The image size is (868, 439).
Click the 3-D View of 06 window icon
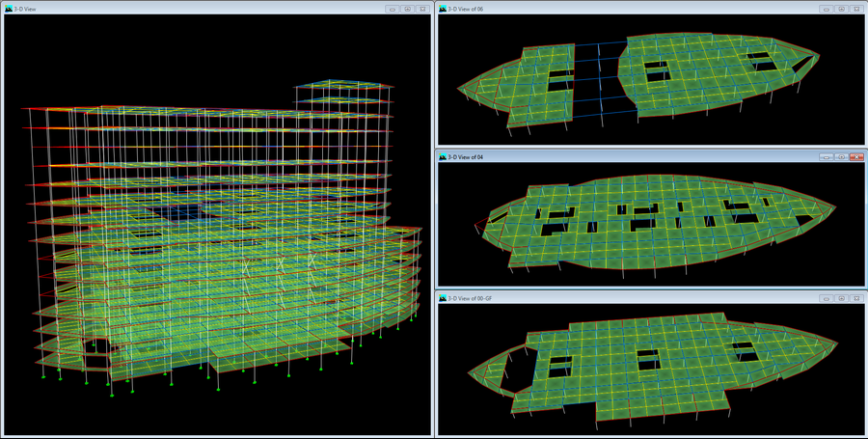[x=443, y=9]
